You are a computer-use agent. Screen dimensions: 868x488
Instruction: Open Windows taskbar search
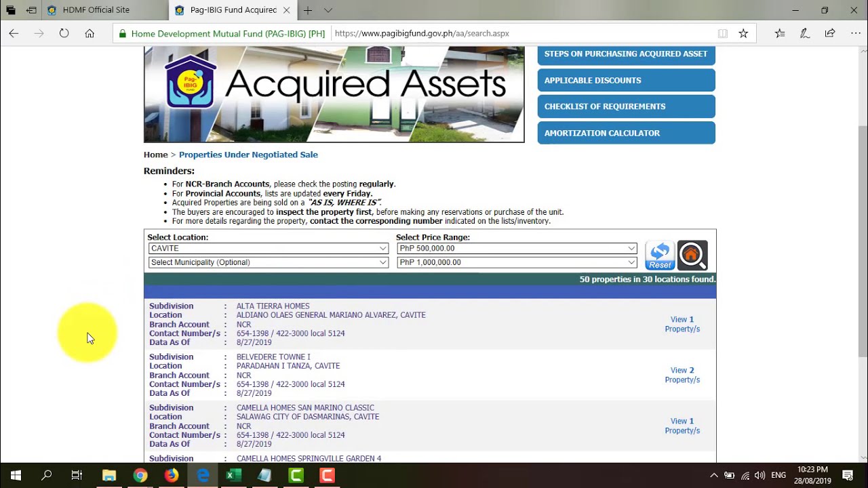click(x=46, y=475)
